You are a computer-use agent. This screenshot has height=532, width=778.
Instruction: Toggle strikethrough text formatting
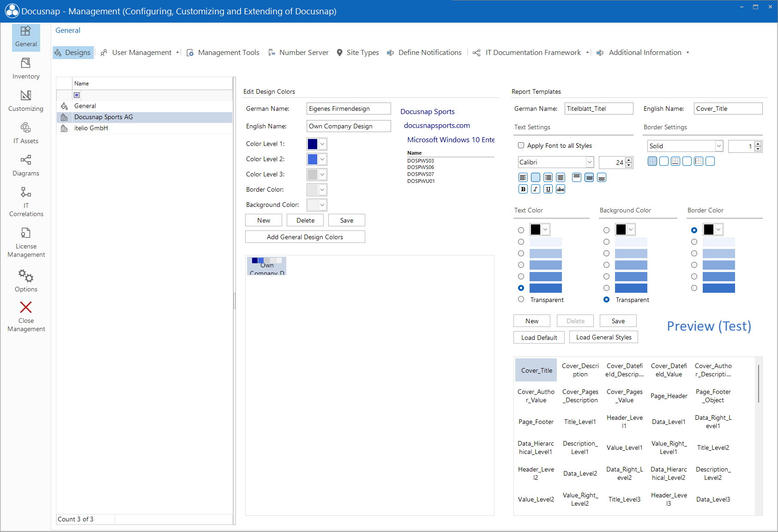[561, 189]
